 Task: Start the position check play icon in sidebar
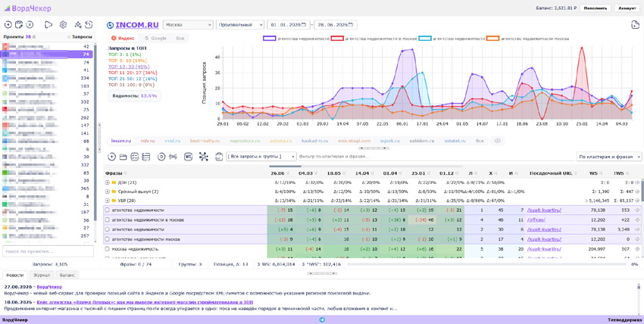tap(48, 25)
